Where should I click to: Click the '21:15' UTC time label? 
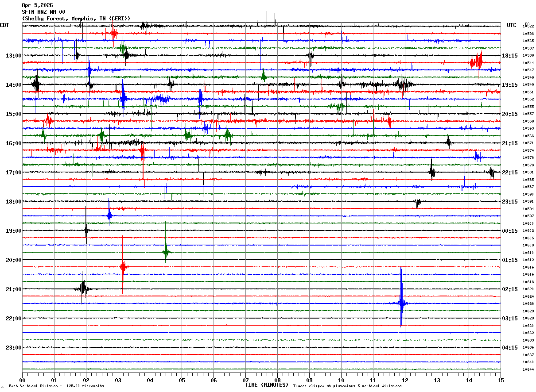coord(510,143)
